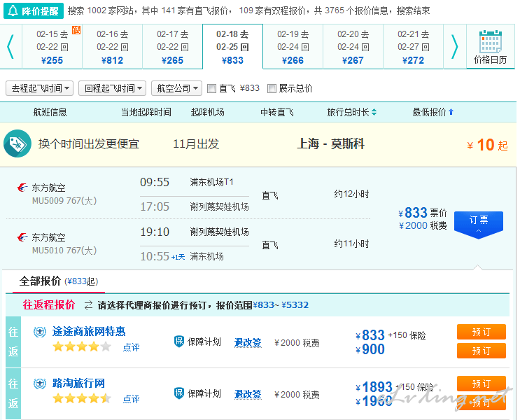Viewport: 520px width, 420px height.
Task: Go to previous dates with left arrow
Action: click(10, 47)
